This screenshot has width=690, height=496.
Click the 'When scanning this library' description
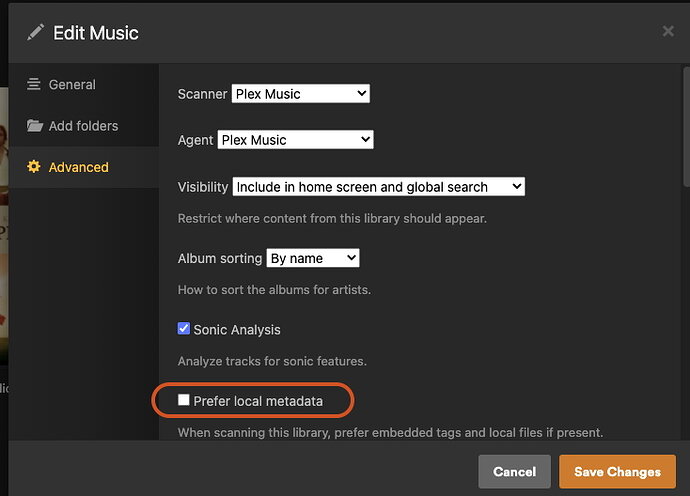[390, 433]
